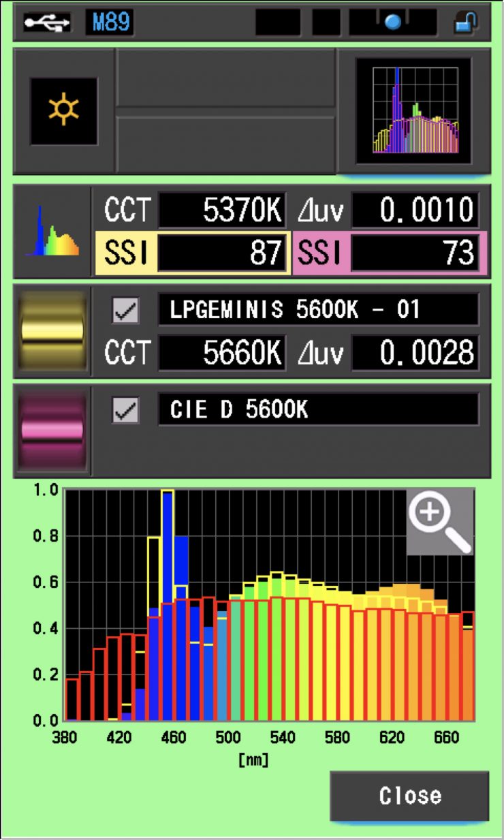Viewport: 504px width, 840px height.
Task: Click the USB connection icon
Action: (x=46, y=23)
